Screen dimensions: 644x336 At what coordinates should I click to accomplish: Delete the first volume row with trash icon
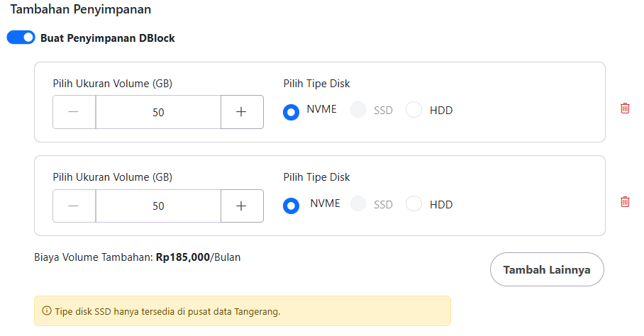tap(625, 108)
